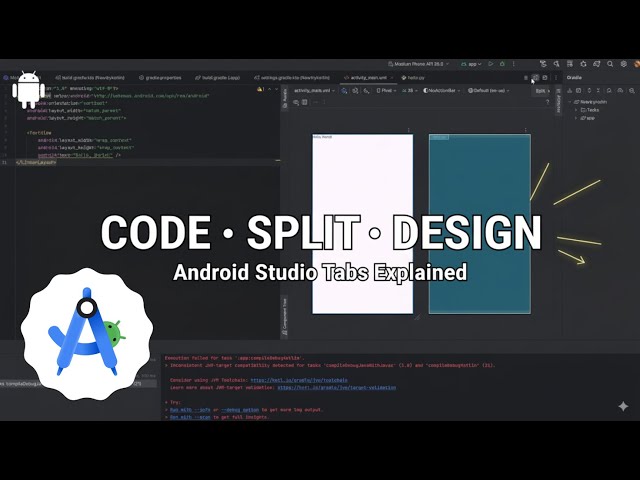This screenshot has width=640, height=480.
Task: Click the Sync Project with Gradle icon
Action: point(597,64)
